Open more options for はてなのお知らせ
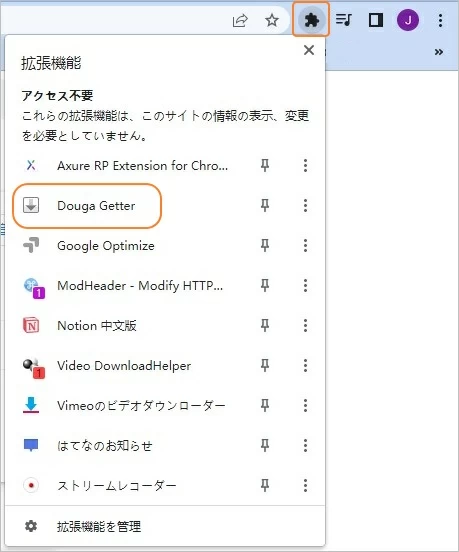Viewport: 459px width, 552px height. pos(305,446)
